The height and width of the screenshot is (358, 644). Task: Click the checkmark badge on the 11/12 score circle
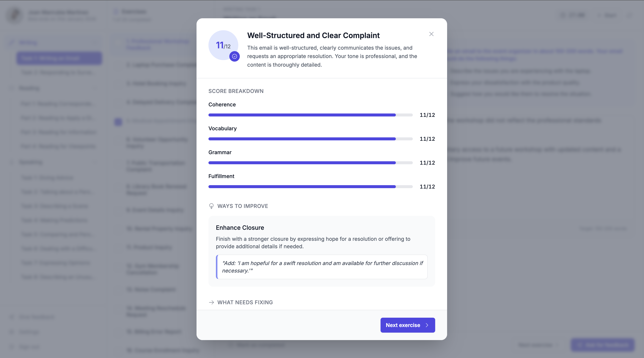point(234,57)
